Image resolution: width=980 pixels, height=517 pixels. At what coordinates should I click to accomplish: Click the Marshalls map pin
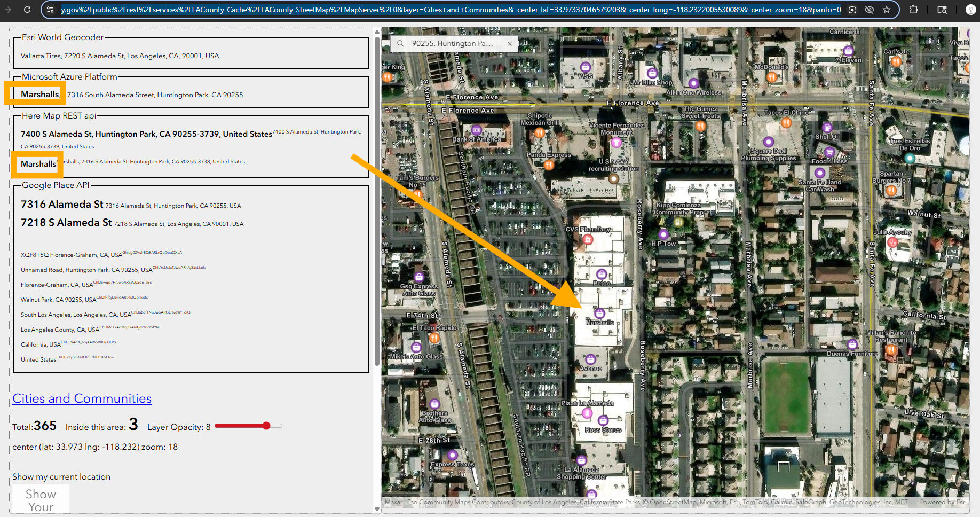click(x=599, y=314)
